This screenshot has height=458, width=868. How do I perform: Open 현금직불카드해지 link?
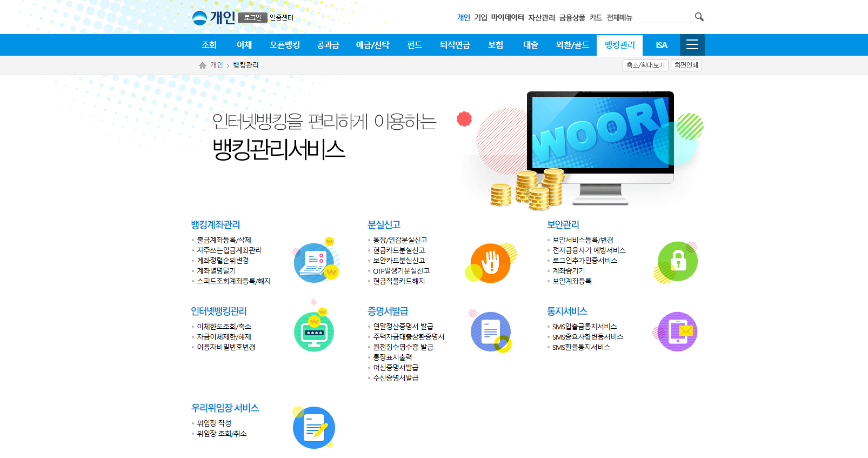coord(399,281)
